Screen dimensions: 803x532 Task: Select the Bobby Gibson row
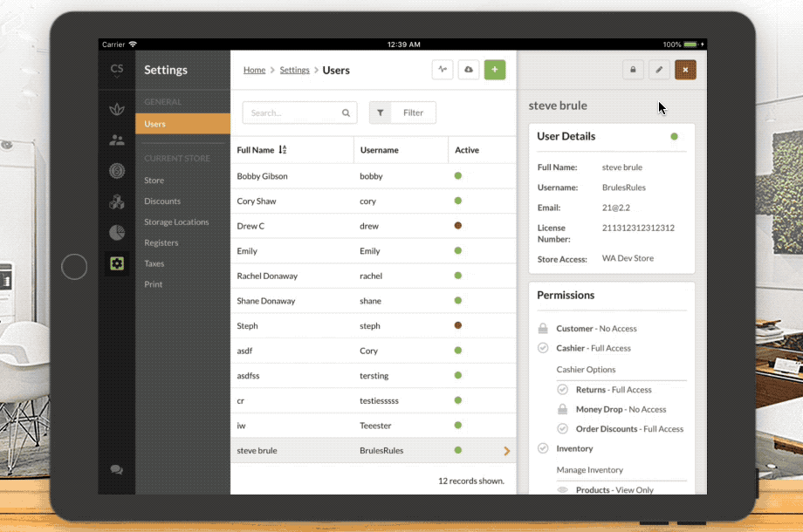click(x=374, y=176)
